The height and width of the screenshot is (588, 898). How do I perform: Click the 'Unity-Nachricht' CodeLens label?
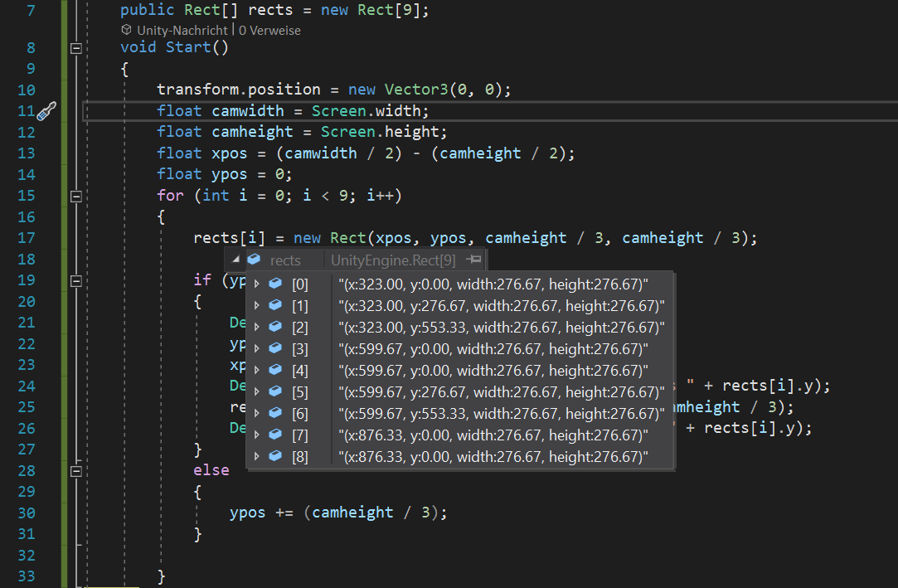point(182,31)
